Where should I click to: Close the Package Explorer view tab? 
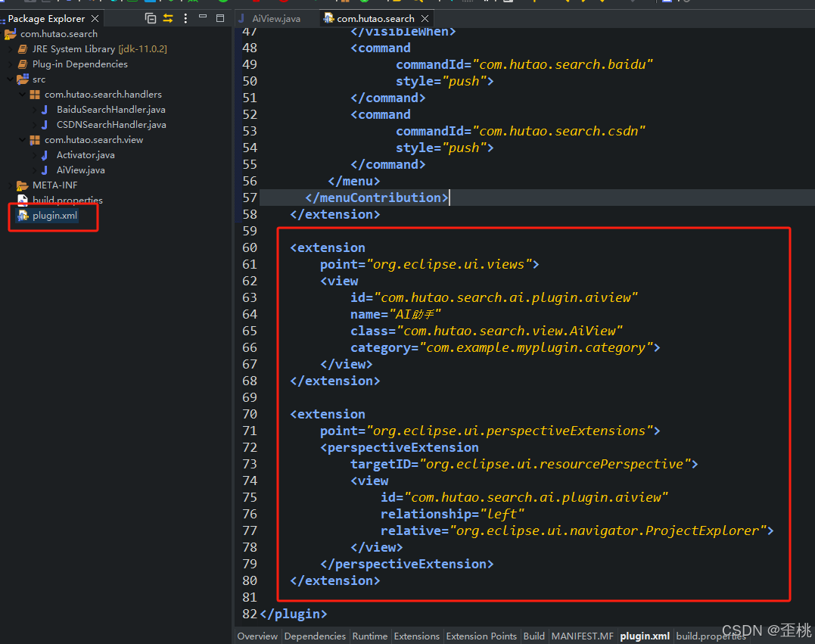95,18
